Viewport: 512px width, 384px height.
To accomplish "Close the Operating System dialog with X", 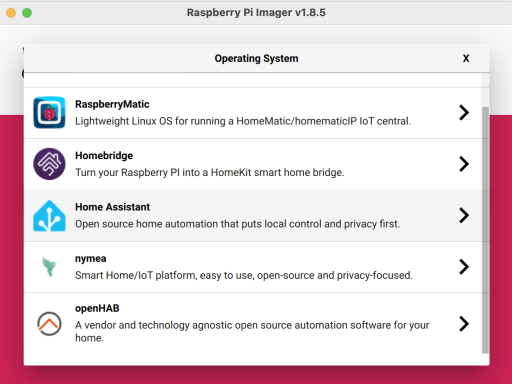I will tap(466, 58).
